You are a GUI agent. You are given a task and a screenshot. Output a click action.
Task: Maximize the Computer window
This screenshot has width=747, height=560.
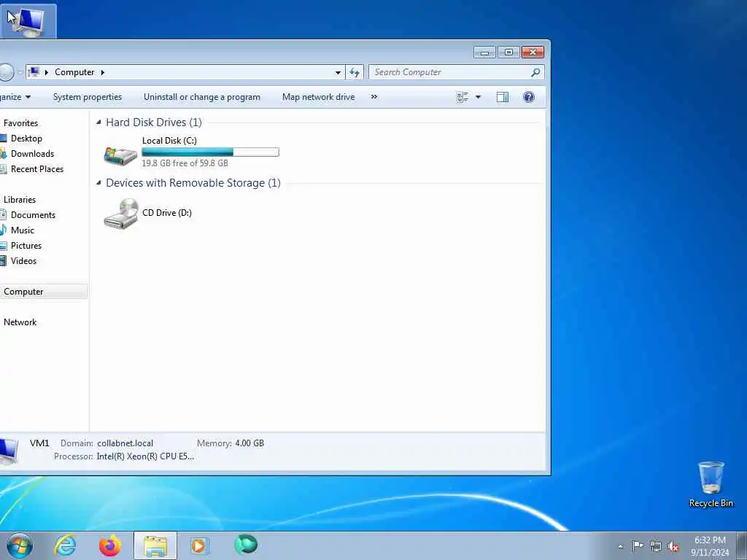coord(508,52)
